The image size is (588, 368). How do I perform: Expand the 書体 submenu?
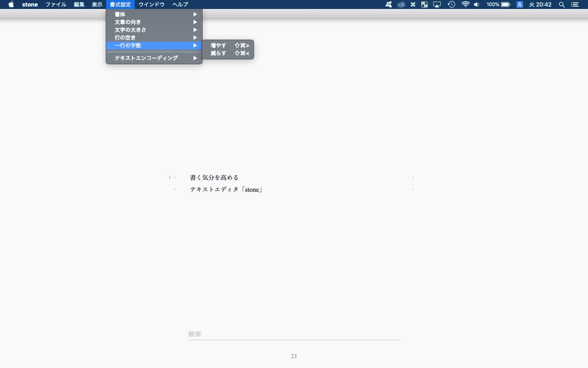coord(154,14)
